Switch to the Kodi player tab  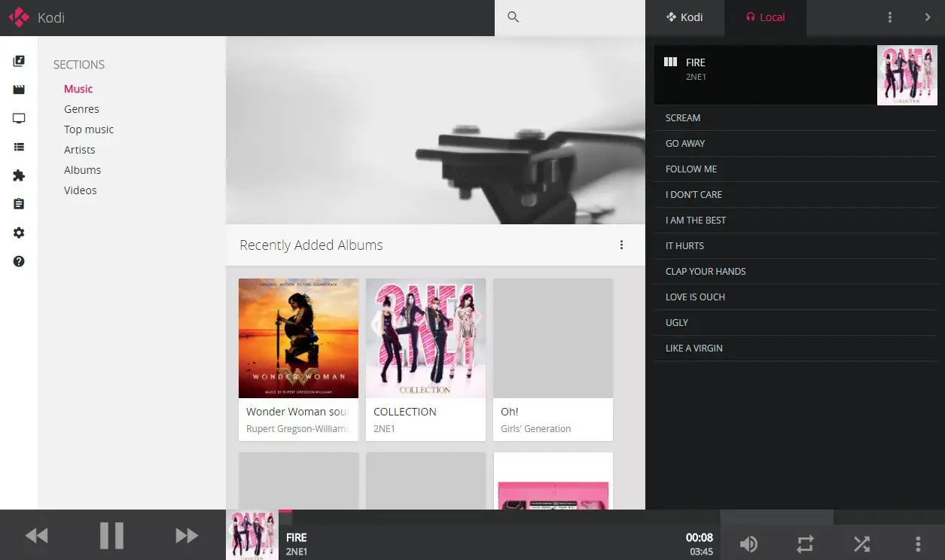click(684, 17)
